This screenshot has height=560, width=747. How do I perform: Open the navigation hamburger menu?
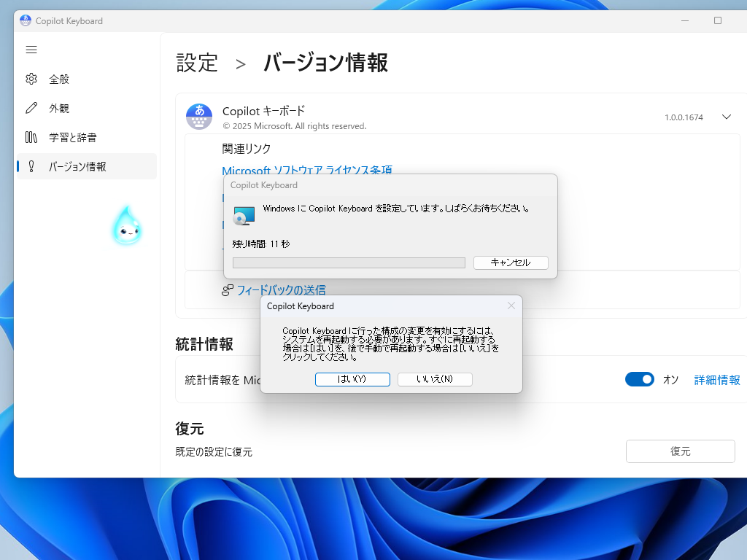pyautogui.click(x=31, y=50)
